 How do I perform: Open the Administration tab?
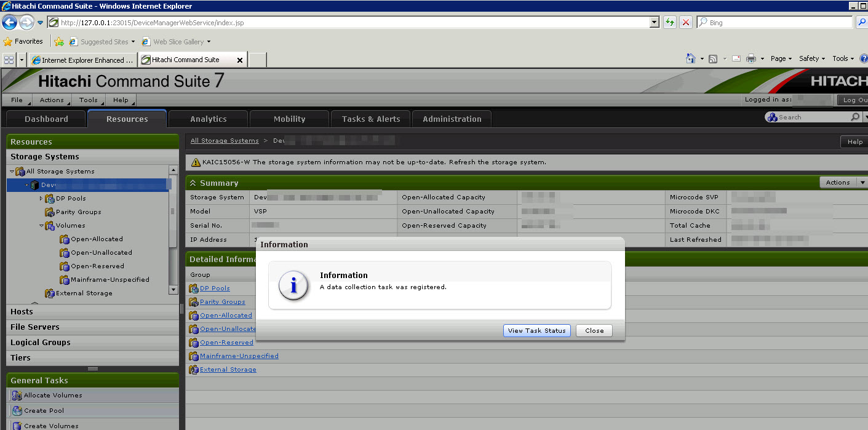[x=452, y=119]
